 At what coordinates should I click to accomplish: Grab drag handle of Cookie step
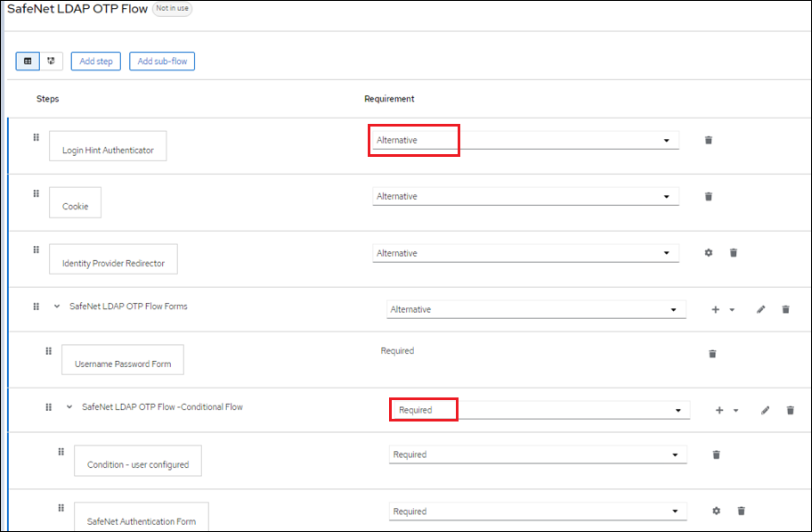(37, 193)
